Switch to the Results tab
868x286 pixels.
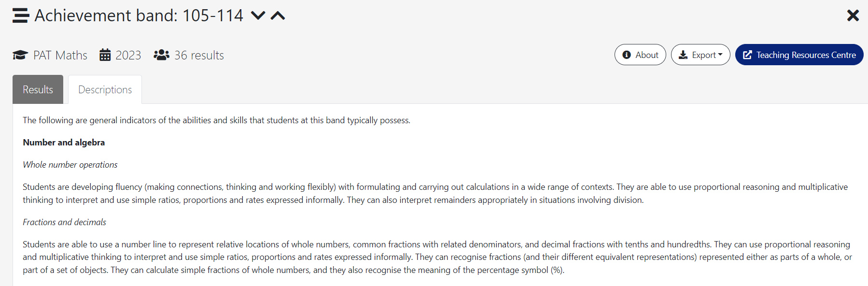pos(38,89)
